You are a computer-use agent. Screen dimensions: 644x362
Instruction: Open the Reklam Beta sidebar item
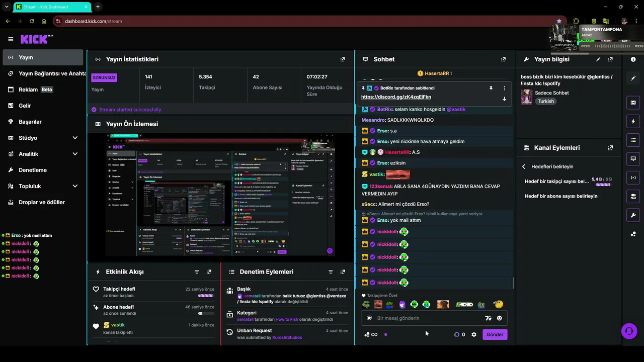(x=43, y=89)
